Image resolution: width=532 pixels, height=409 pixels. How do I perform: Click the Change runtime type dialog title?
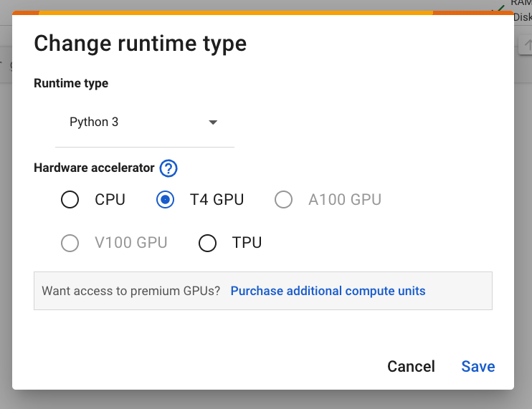[x=140, y=44]
